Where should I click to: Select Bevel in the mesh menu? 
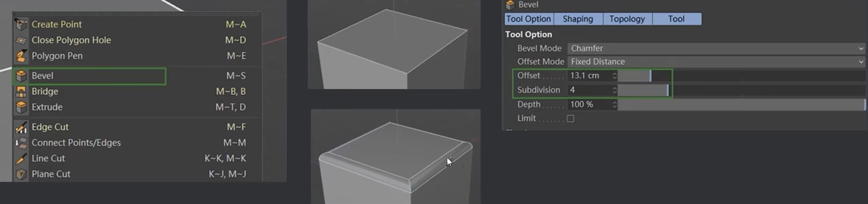point(137,76)
